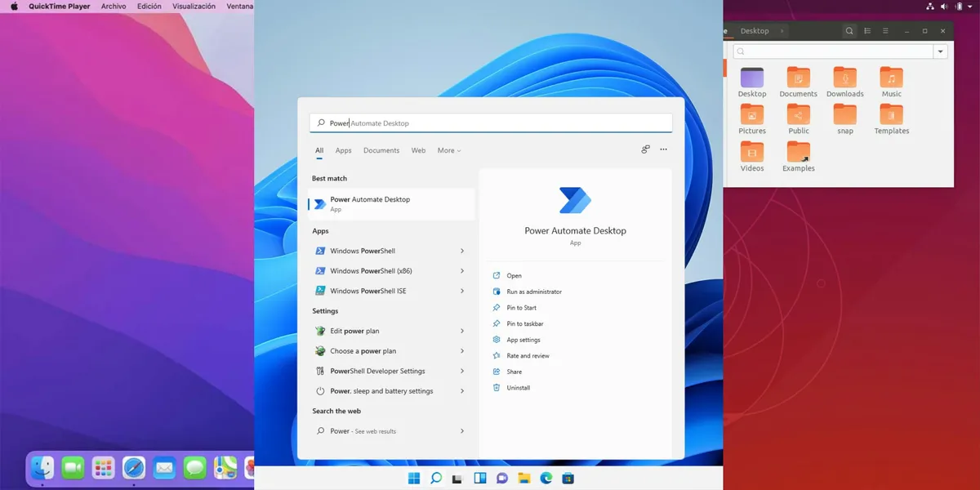980x490 pixels.
Task: Open the three-dot more options menu
Action: 663,149
